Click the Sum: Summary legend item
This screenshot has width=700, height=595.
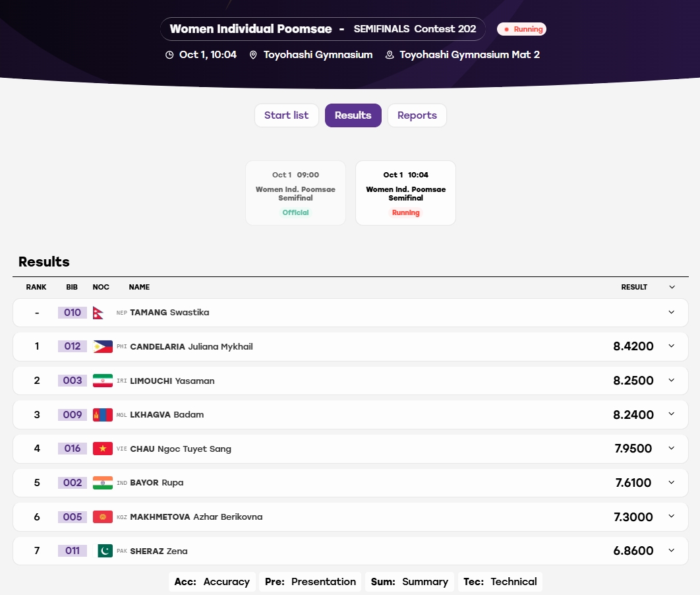tap(409, 582)
